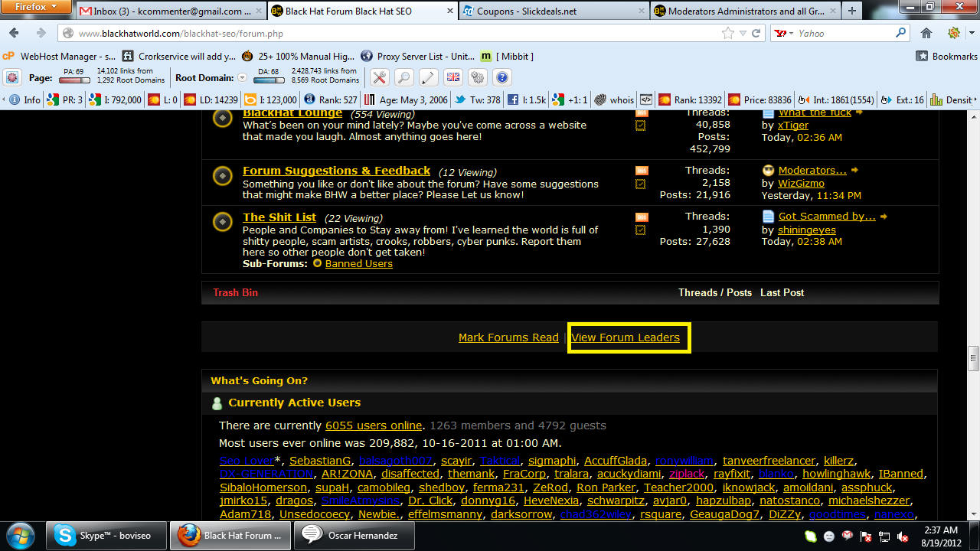Click the SEOmoz toolbar logo button
The width and height of the screenshot is (980, 551).
pos(12,77)
